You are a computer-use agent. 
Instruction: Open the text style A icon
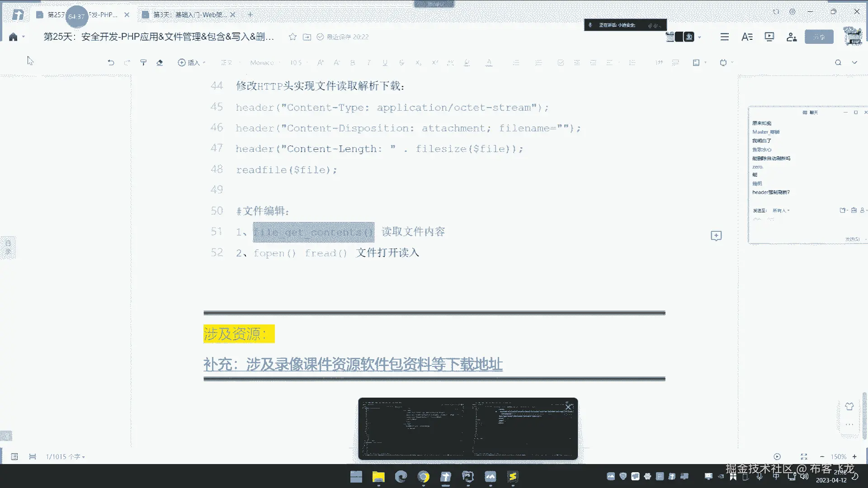(747, 37)
